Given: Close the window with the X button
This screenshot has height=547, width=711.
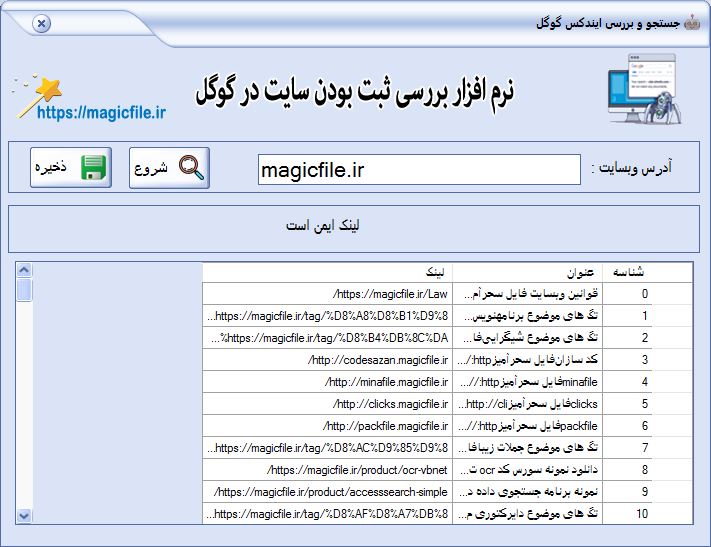Looking at the screenshot, I should click(41, 23).
